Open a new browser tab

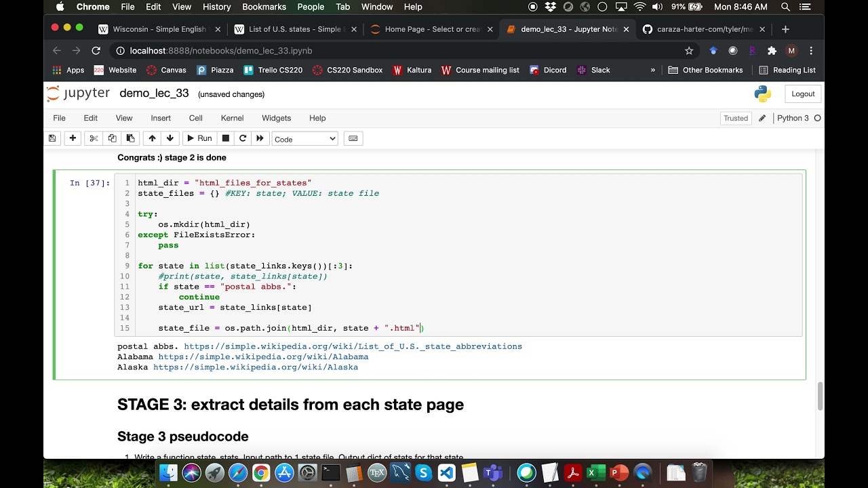[785, 29]
